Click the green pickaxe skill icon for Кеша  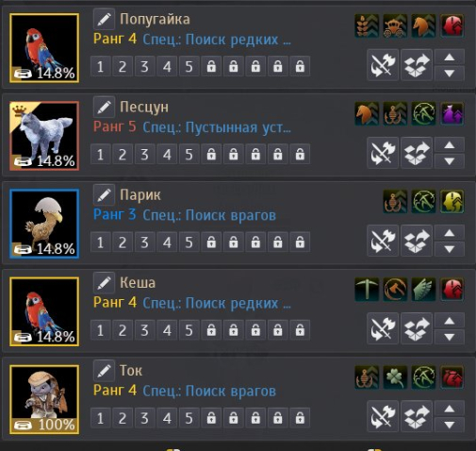click(x=367, y=290)
